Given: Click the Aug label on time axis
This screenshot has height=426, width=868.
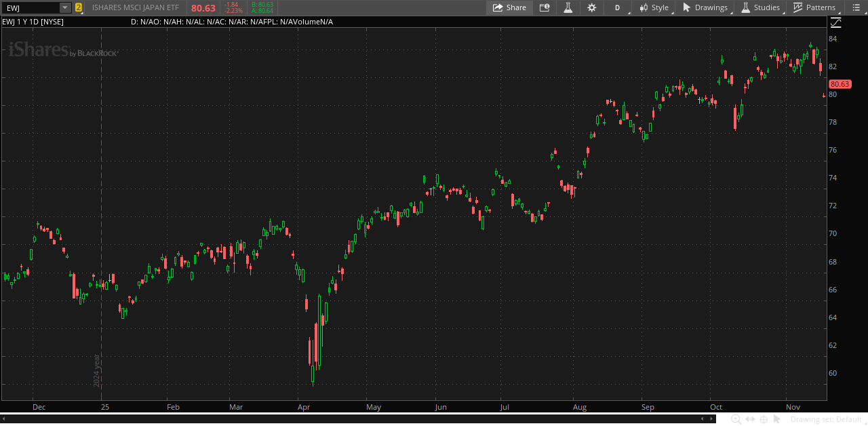Looking at the screenshot, I should click(580, 407).
